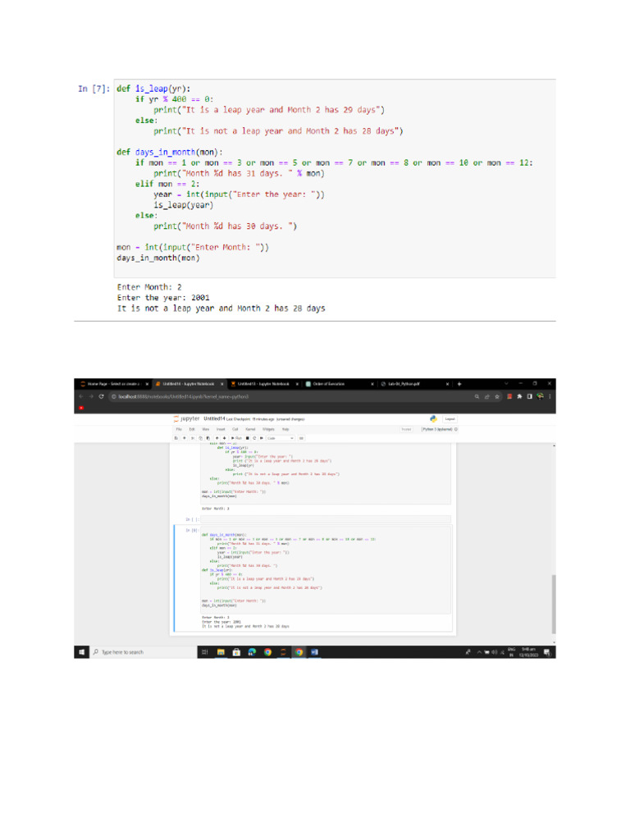Click the taskbar clock
Screen dimensions: 630x840
(529, 652)
